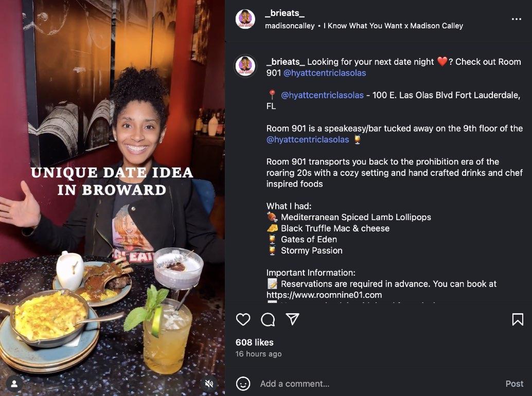The height and width of the screenshot is (396, 532).
Task: Open the _brieats_ avatar beside the caption
Action: [x=245, y=65]
